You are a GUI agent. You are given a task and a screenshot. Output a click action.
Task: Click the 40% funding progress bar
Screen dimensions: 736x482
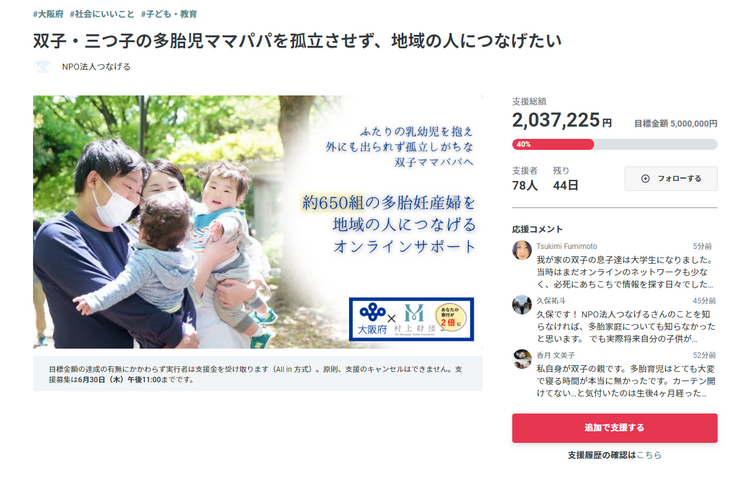point(614,145)
